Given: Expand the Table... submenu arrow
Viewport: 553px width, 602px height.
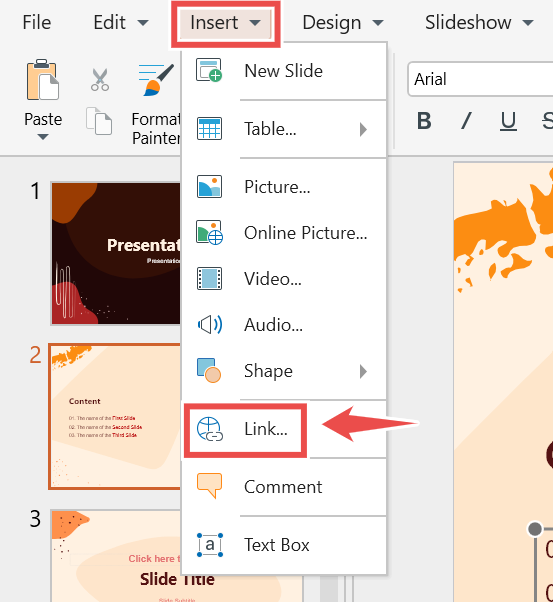Looking at the screenshot, I should 363,129.
